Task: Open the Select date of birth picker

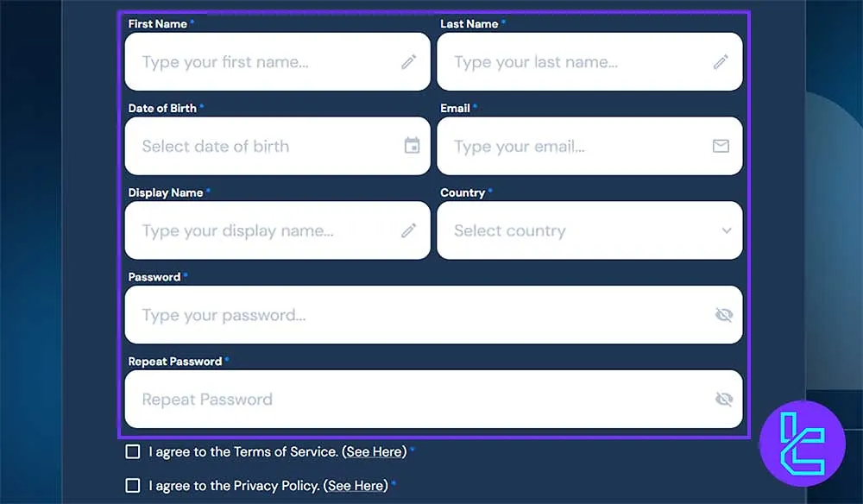Action: pos(277,146)
